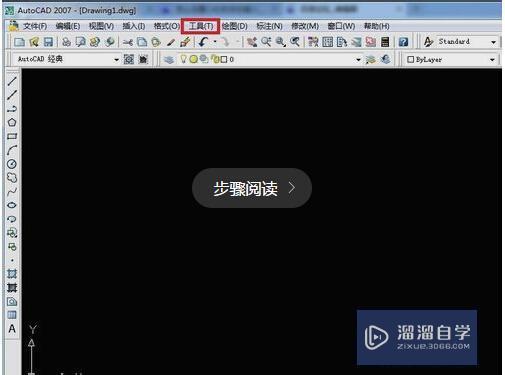Open the Layer Properties Manager icon
505x375 pixels.
pos(169,60)
